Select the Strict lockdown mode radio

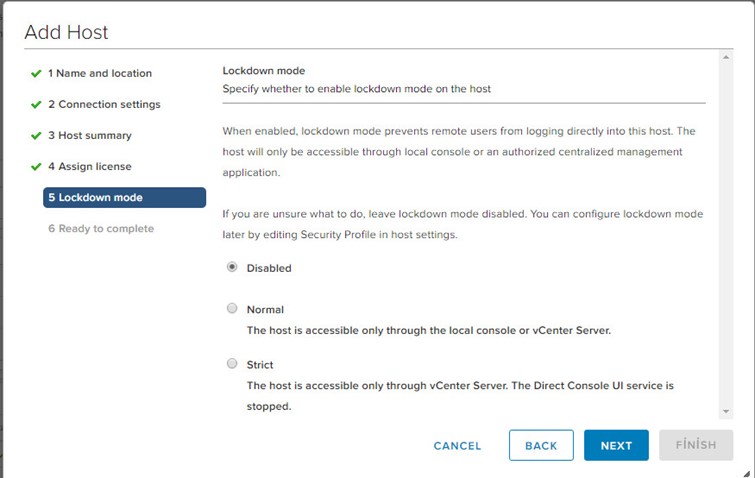tap(232, 363)
